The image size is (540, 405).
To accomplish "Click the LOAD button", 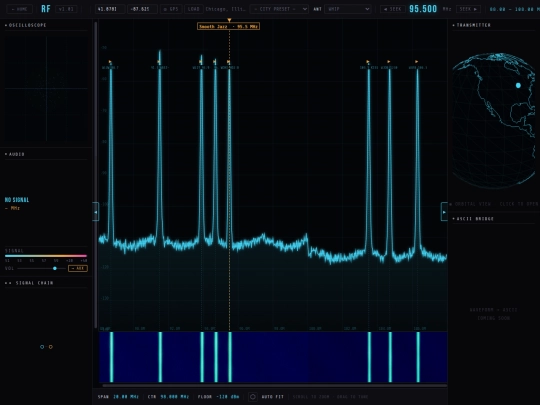I will [194, 9].
